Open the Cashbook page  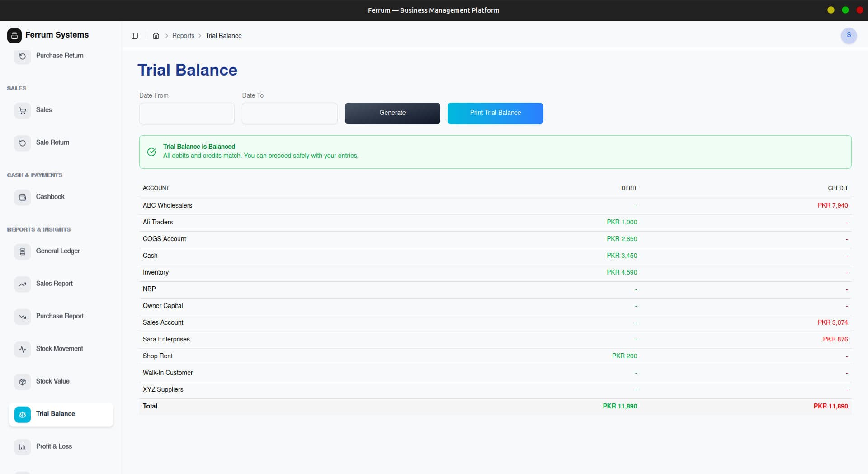[x=61, y=197]
